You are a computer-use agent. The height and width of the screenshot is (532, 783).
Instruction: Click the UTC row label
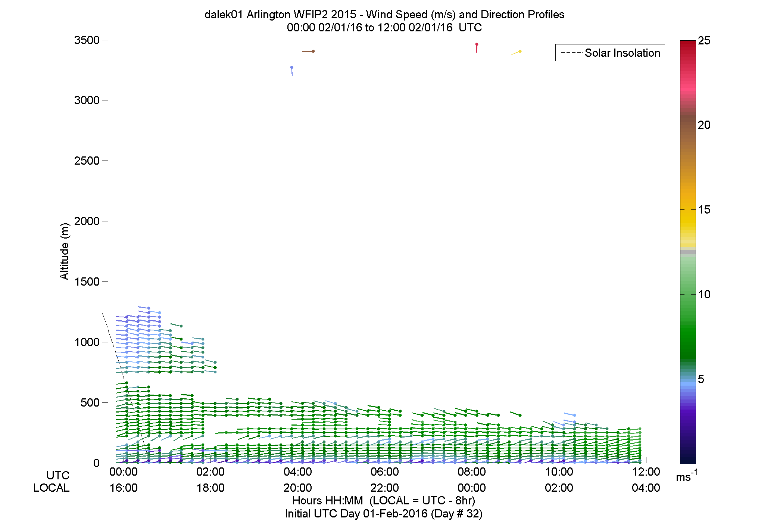pyautogui.click(x=58, y=475)
